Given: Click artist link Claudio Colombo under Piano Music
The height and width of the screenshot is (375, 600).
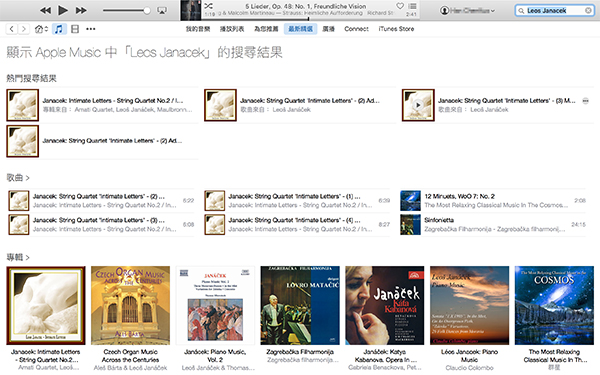Looking at the screenshot, I should click(x=470, y=368).
